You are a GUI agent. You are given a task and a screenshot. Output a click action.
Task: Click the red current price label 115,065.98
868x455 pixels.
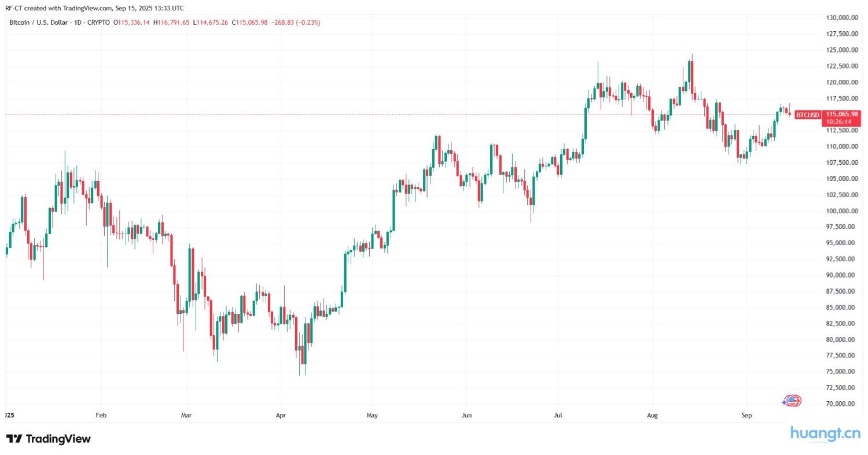[x=842, y=114]
